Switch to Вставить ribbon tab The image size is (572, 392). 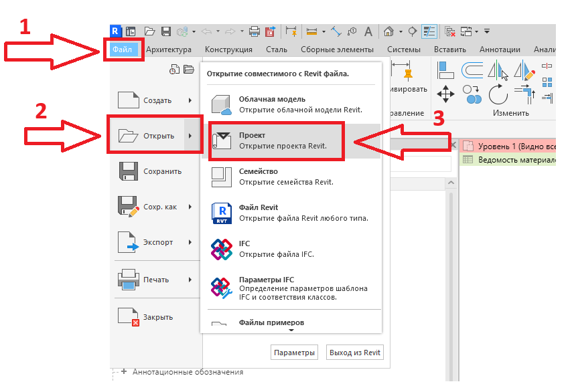tap(450, 50)
